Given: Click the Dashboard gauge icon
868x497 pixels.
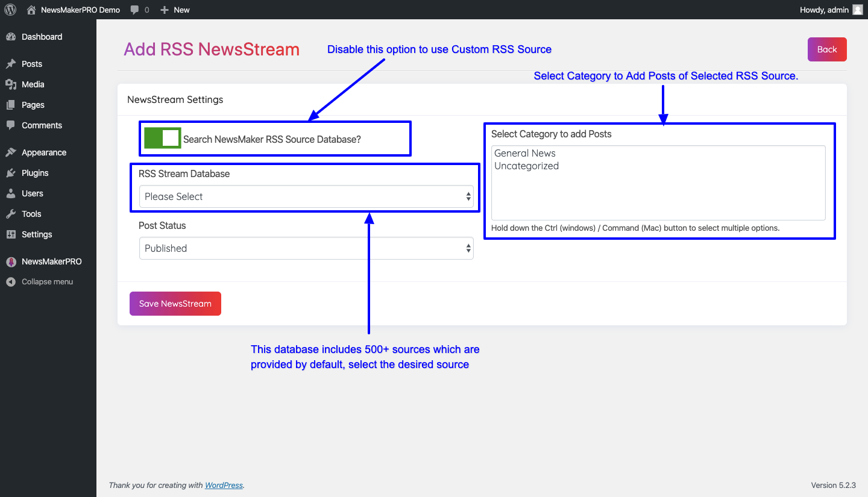Looking at the screenshot, I should pos(11,37).
